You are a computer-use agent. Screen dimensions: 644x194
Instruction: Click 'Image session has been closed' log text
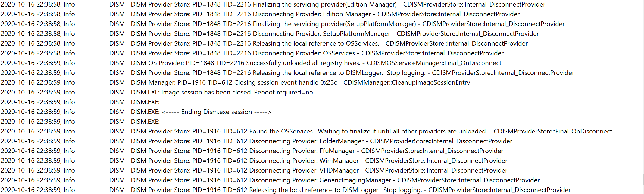[238, 92]
